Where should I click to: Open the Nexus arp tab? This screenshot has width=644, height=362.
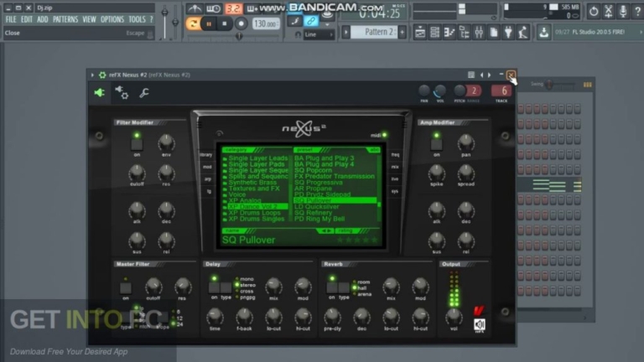(208, 179)
